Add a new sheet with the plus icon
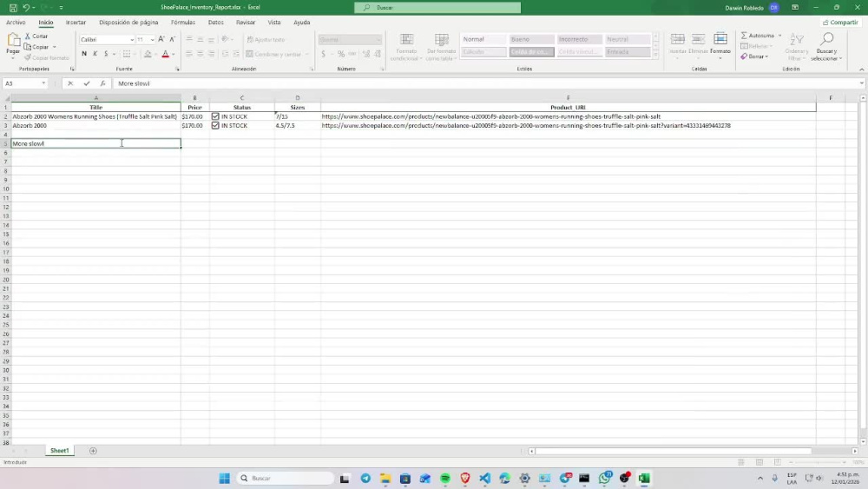This screenshot has height=489, width=868. [93, 451]
